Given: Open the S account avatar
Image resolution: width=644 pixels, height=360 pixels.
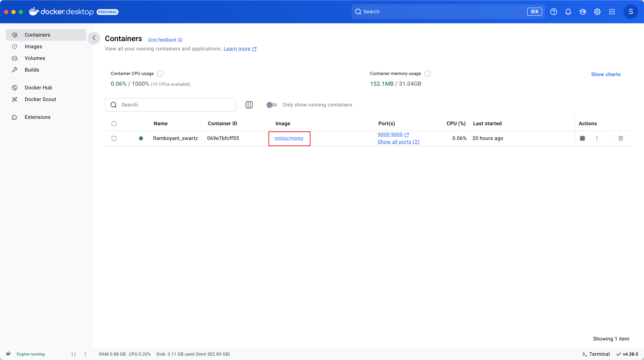Looking at the screenshot, I should point(631,12).
